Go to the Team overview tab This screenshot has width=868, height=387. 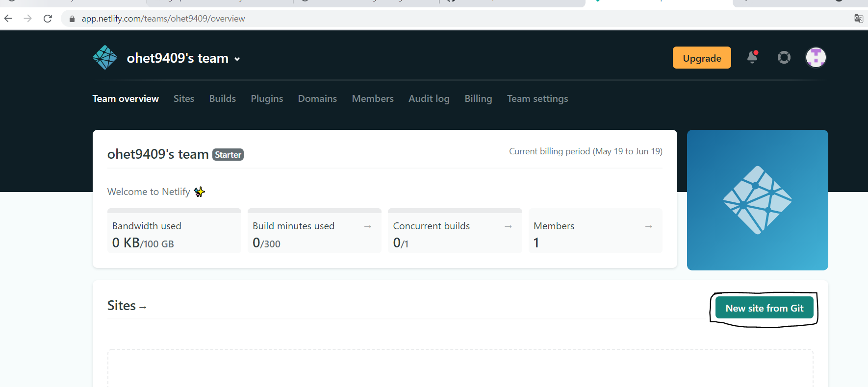[x=126, y=98]
